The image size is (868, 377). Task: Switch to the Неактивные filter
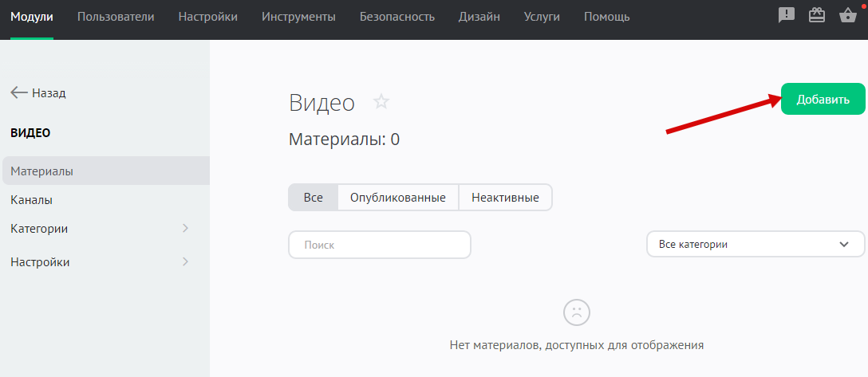(x=505, y=198)
